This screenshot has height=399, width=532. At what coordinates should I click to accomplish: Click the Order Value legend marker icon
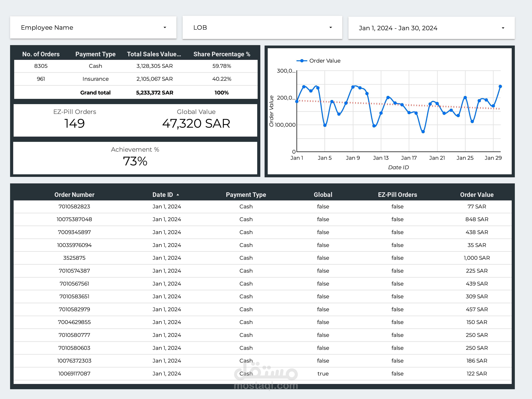pyautogui.click(x=302, y=61)
